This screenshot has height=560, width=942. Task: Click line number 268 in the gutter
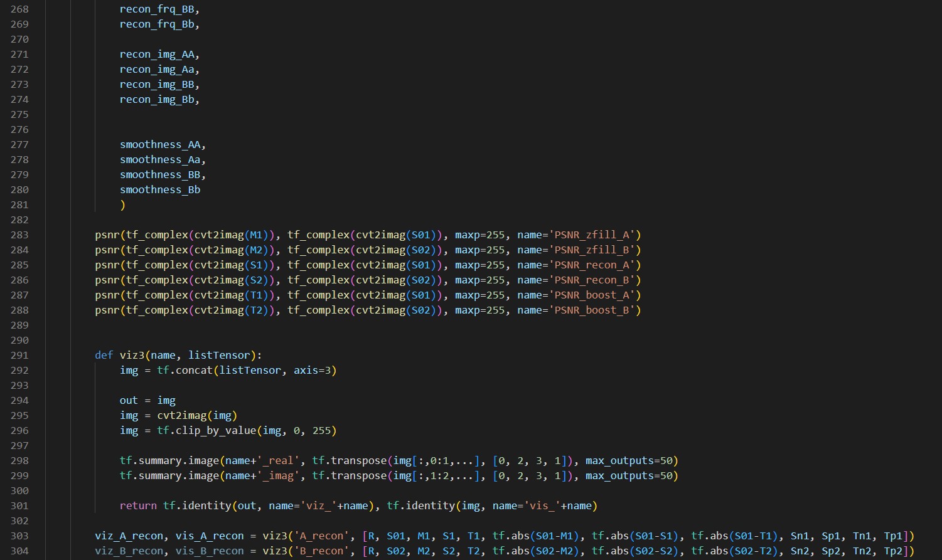click(19, 9)
